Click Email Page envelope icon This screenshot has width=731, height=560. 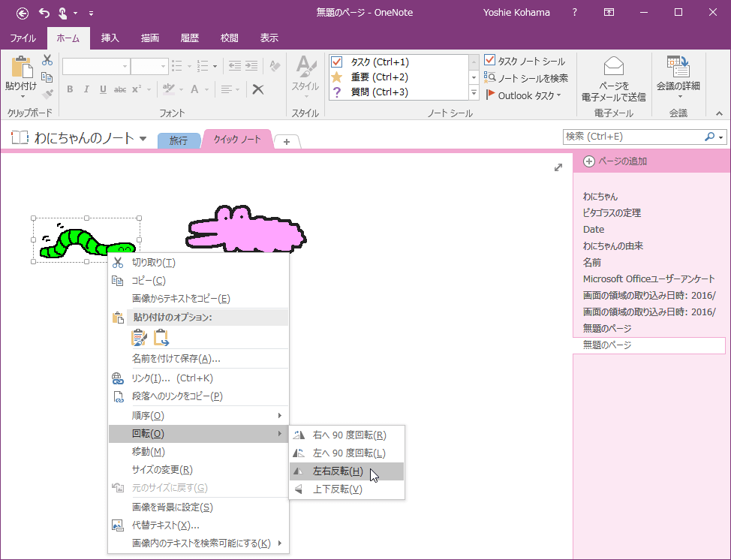[613, 66]
